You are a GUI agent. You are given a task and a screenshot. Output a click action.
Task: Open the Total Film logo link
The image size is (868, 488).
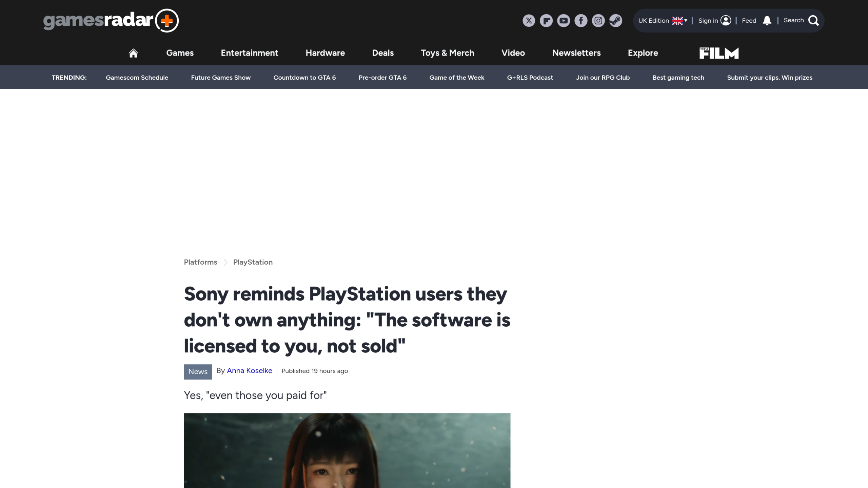tap(719, 53)
